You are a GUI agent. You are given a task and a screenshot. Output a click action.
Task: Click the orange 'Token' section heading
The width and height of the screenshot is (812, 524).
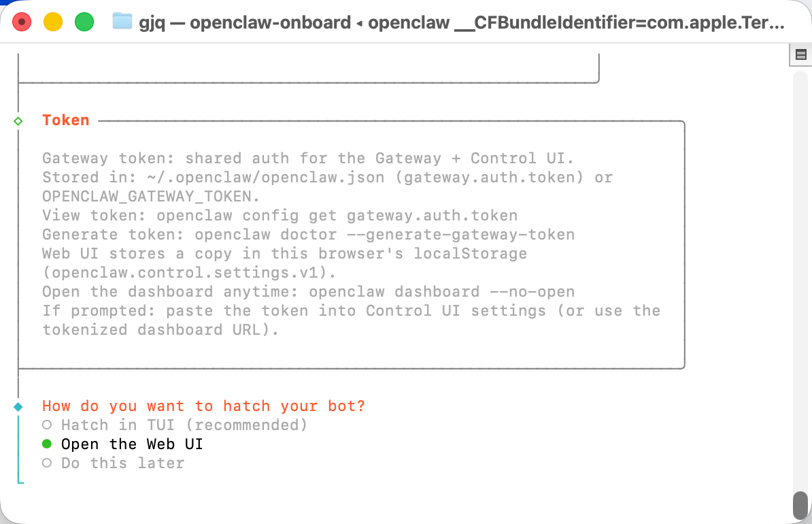[x=66, y=120]
